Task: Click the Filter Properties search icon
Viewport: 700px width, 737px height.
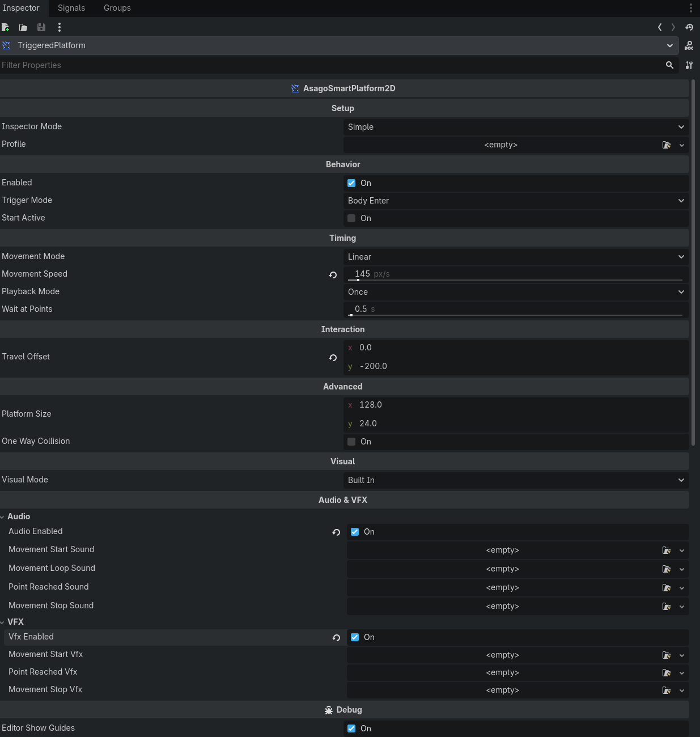Action: (x=669, y=65)
